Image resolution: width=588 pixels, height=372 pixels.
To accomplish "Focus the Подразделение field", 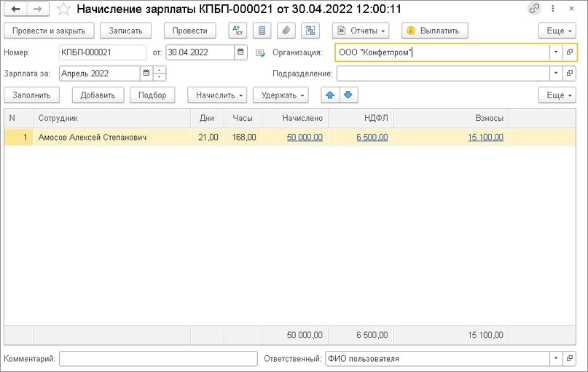I will point(443,73).
